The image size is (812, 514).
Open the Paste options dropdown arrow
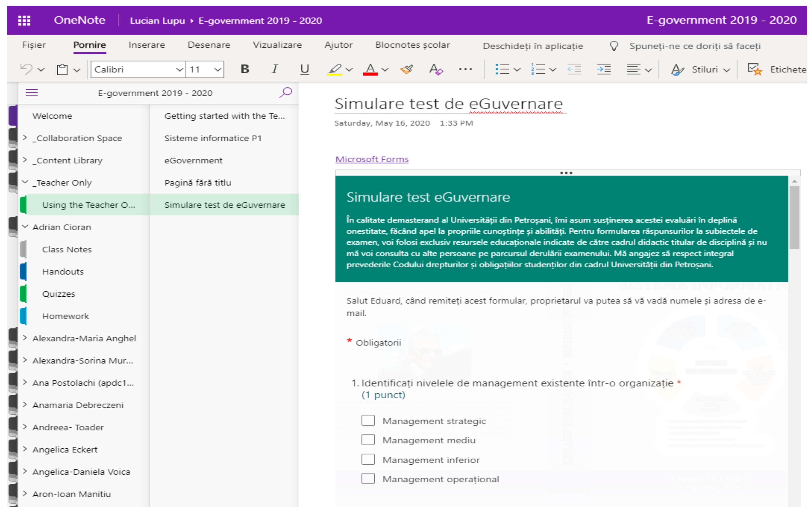pos(77,70)
